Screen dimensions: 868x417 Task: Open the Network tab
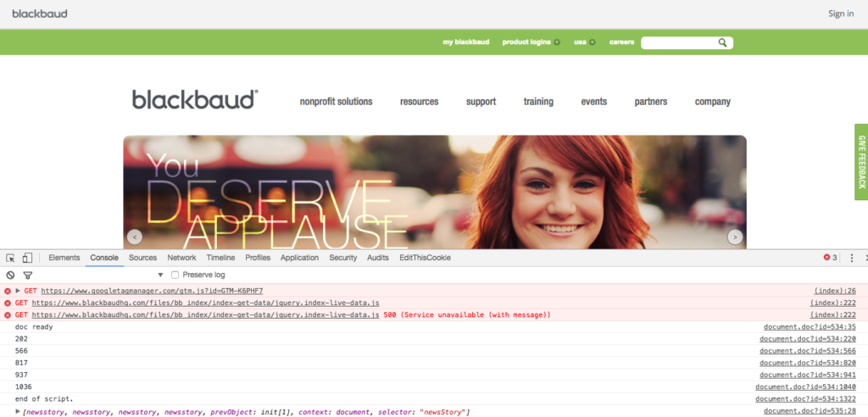pos(181,258)
